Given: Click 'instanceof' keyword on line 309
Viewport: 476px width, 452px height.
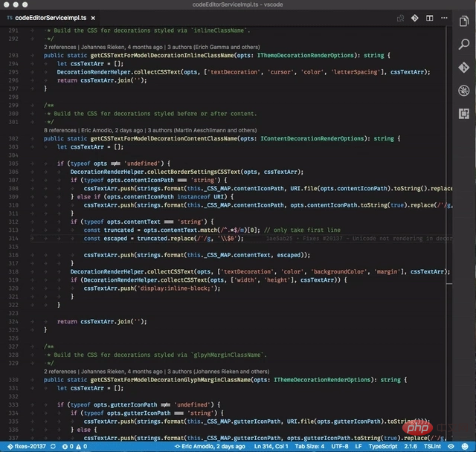Looking at the screenshot, I should (193, 197).
